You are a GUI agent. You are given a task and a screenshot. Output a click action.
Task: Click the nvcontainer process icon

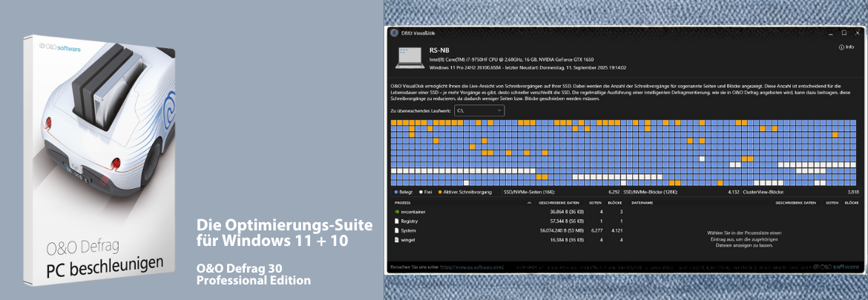click(395, 212)
